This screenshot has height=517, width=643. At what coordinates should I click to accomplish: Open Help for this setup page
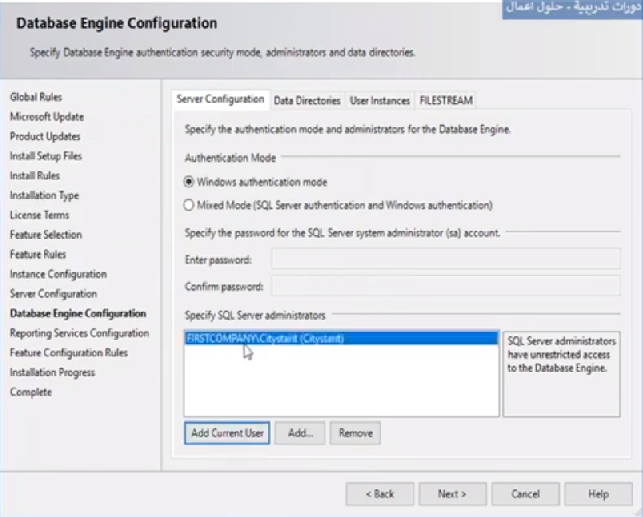(598, 494)
